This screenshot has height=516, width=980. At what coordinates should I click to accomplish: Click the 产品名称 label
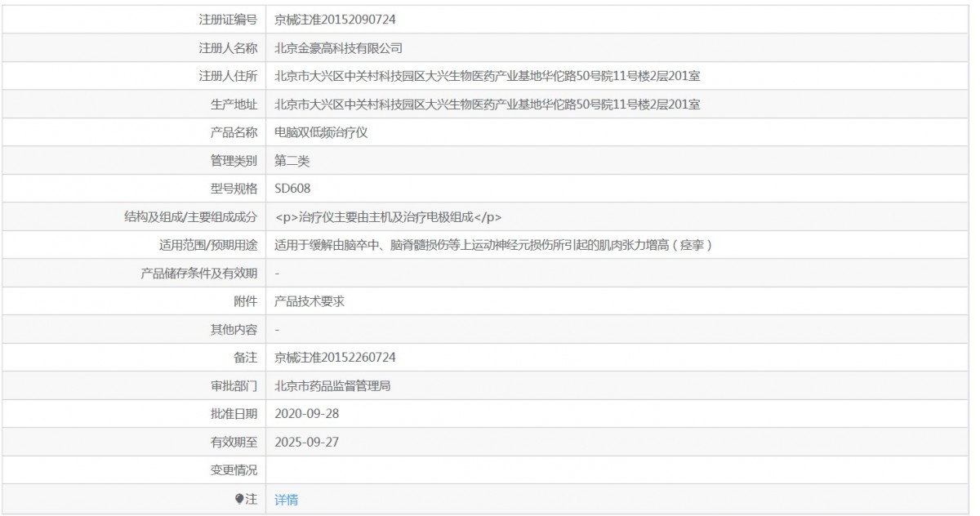tap(234, 132)
